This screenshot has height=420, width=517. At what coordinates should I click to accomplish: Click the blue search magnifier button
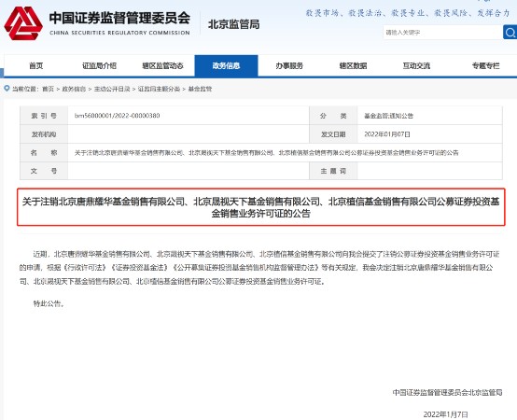click(510, 33)
